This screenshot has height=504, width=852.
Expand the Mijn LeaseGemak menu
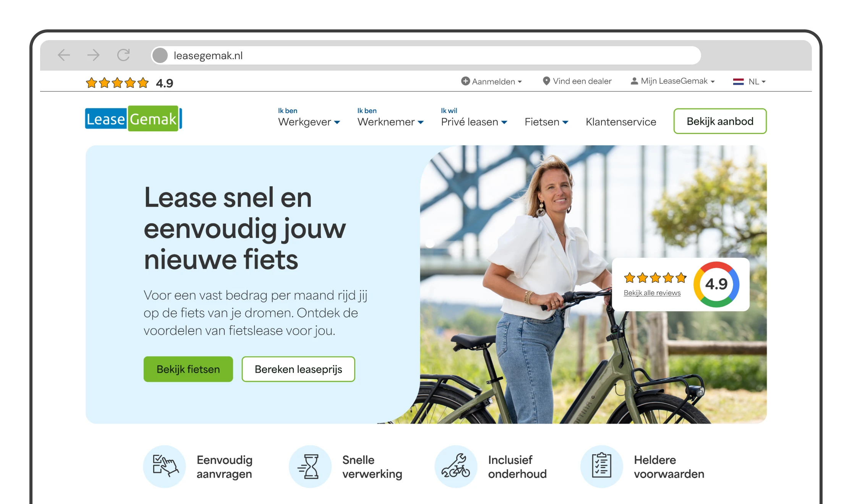[x=672, y=81]
